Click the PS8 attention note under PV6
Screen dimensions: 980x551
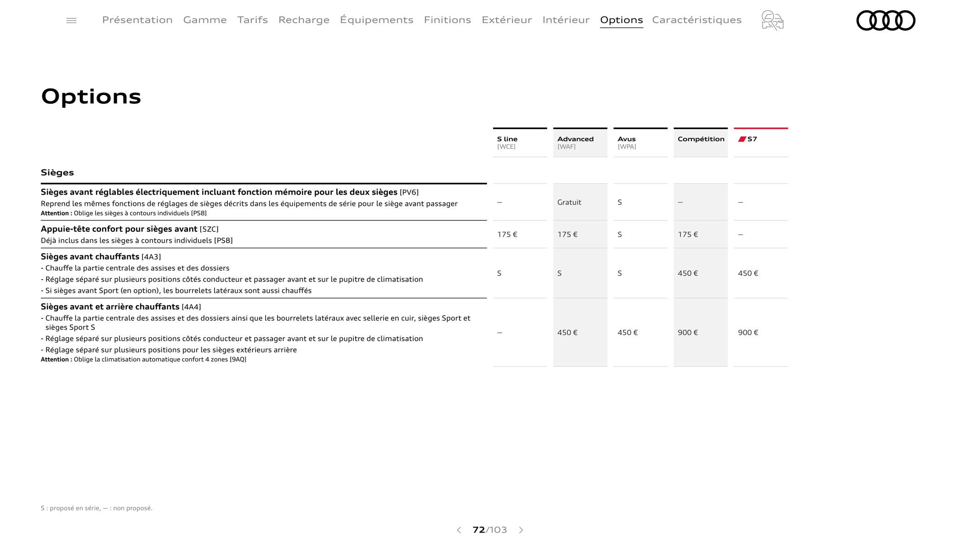click(124, 214)
